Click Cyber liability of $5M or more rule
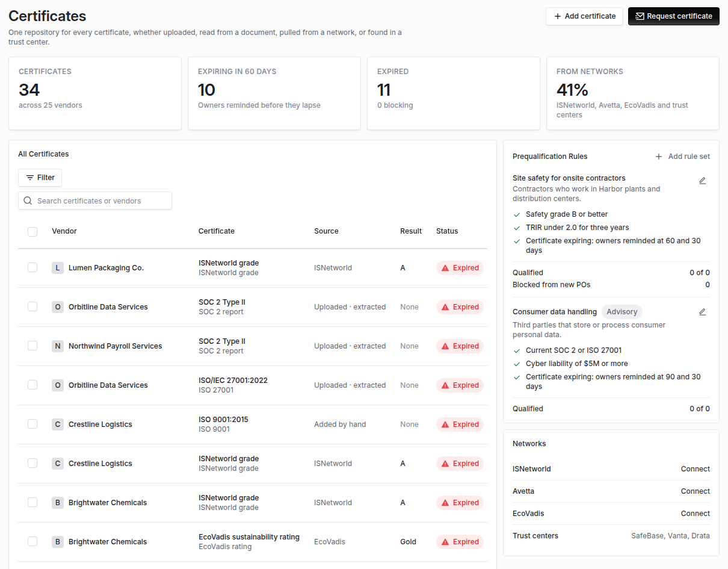728x569 pixels. coord(576,364)
